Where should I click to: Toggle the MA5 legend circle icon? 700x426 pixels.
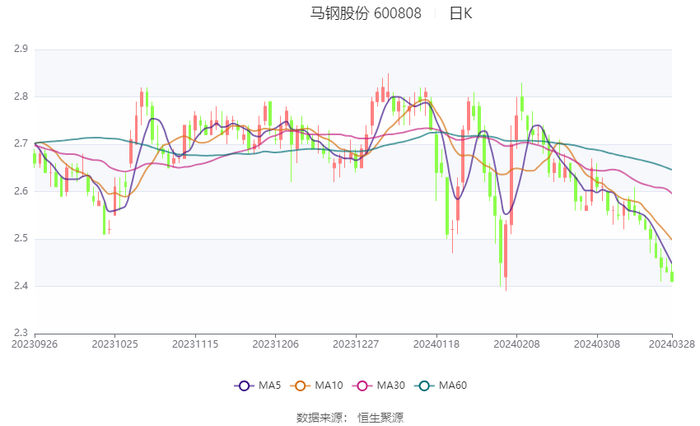[244, 386]
